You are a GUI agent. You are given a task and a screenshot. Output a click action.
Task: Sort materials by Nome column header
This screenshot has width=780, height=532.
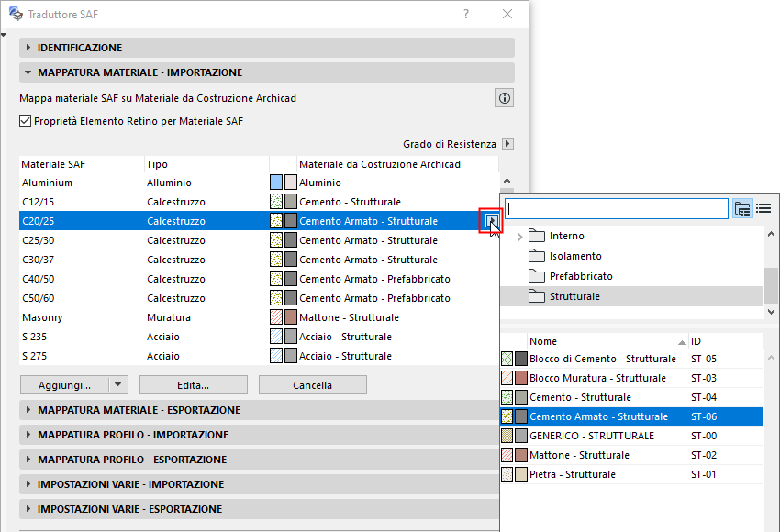click(607, 341)
